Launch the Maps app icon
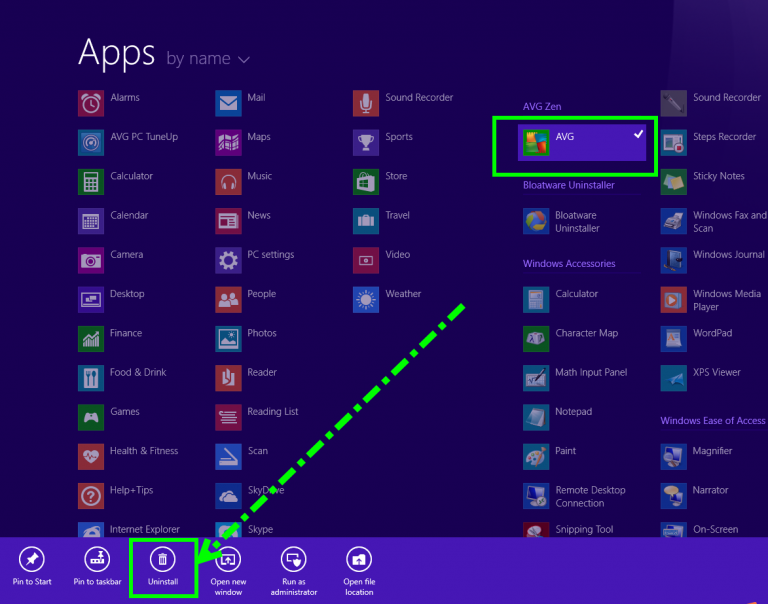Viewport: 768px width, 604px height. pos(228,143)
